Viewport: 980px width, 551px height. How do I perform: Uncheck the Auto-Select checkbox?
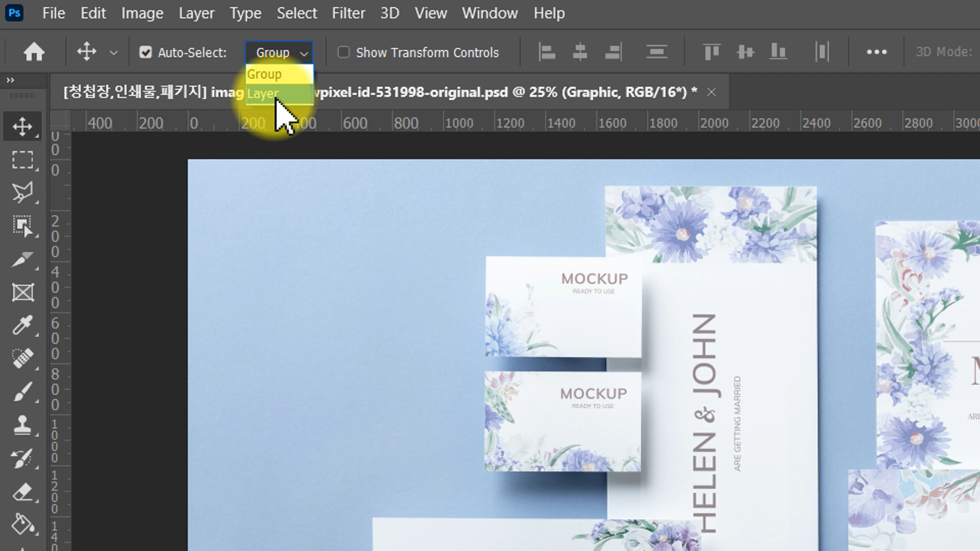146,53
